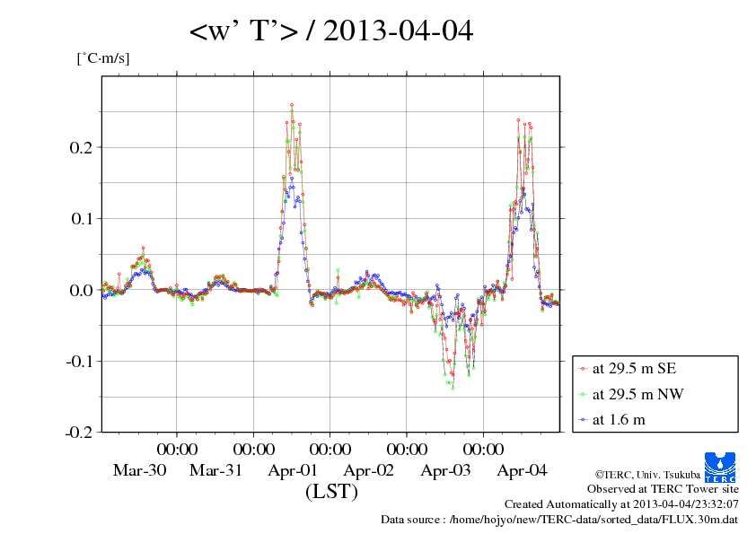Image resolution: width=756 pixels, height=534 pixels.
Task: Click the Apr-01 date label
Action: (293, 470)
